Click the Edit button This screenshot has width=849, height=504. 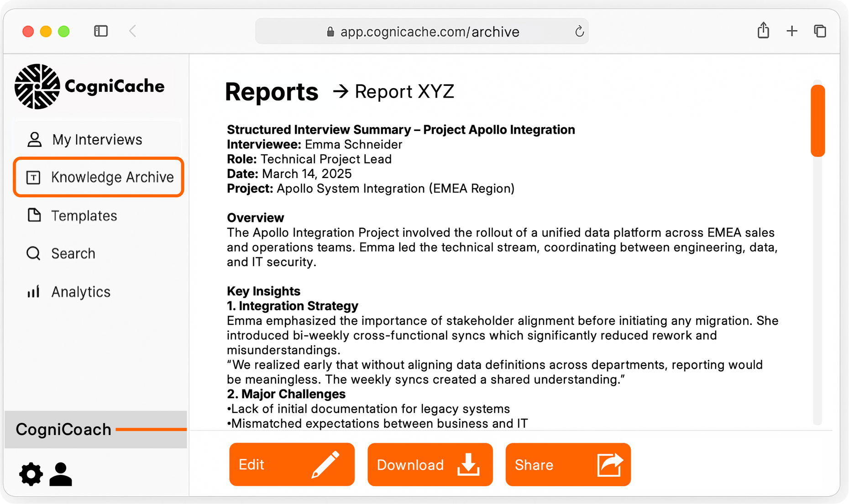tap(292, 464)
